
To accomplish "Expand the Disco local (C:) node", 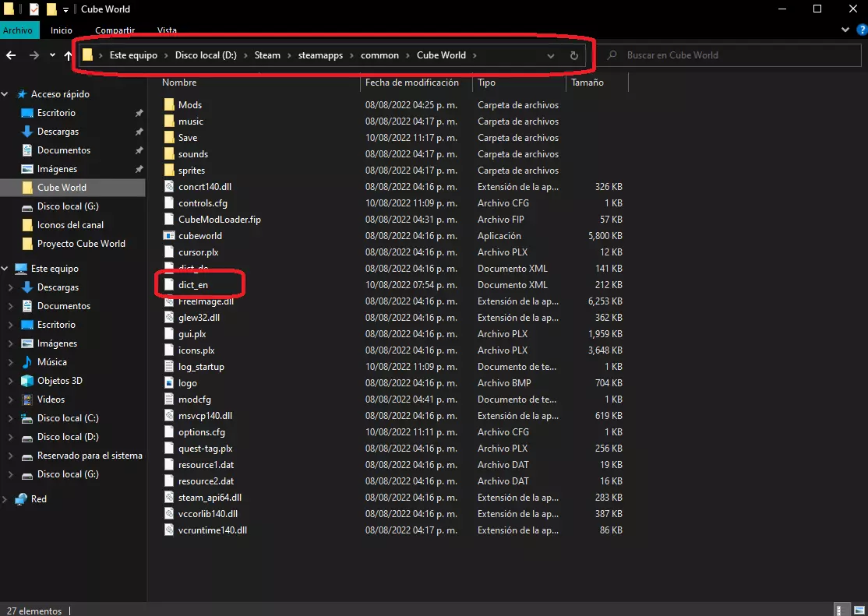I will [10, 418].
